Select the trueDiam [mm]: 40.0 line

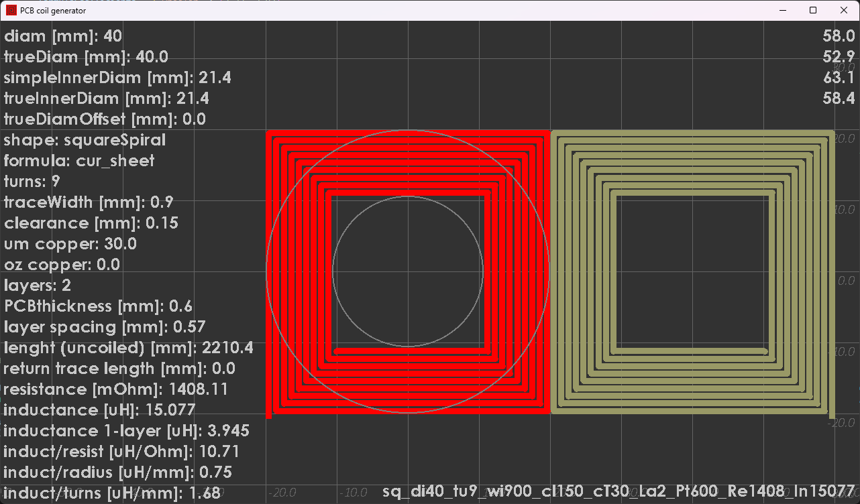pos(86,57)
